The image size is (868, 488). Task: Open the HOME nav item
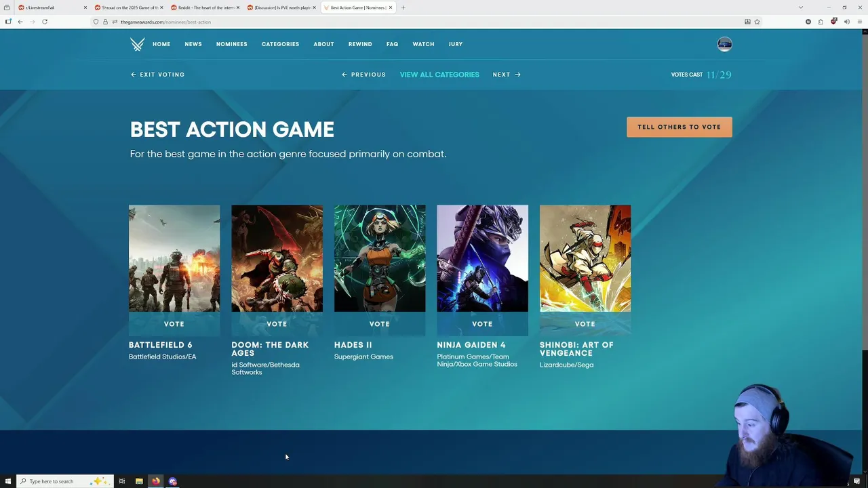point(161,44)
